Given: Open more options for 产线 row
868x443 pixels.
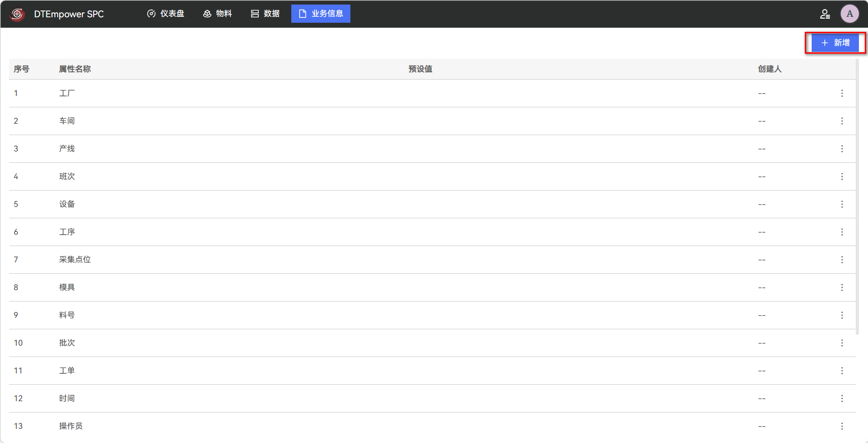Looking at the screenshot, I should [842, 149].
